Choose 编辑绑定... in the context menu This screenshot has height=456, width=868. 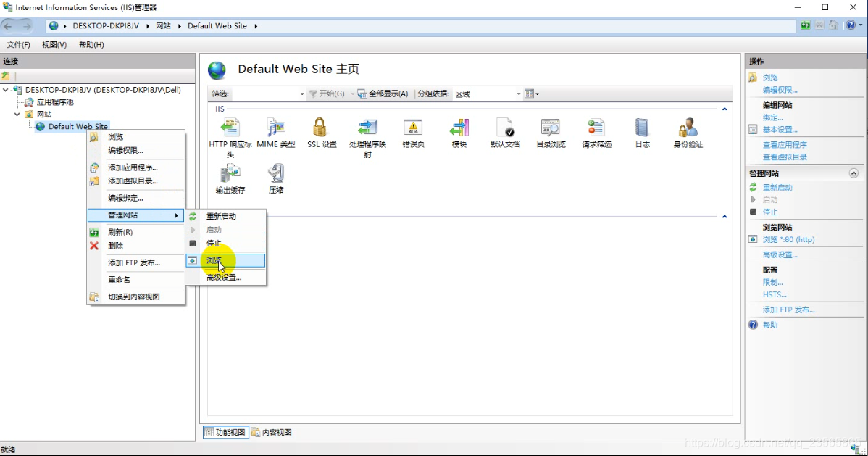pos(136,198)
